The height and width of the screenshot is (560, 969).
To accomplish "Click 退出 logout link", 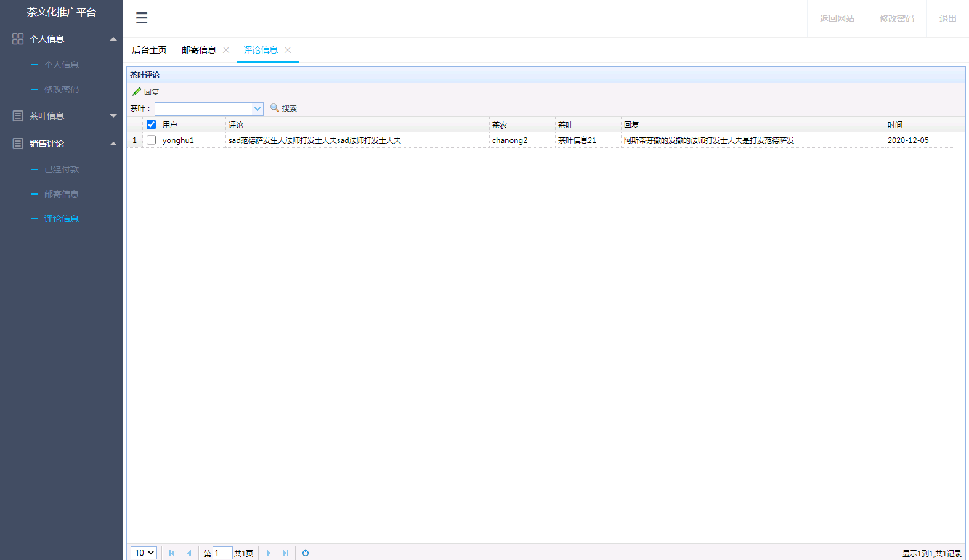I will 948,18.
